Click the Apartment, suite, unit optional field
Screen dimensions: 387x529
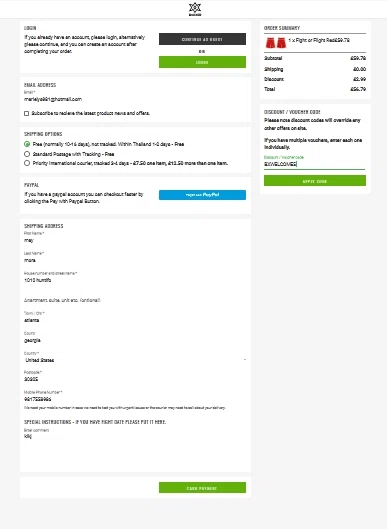click(135, 300)
